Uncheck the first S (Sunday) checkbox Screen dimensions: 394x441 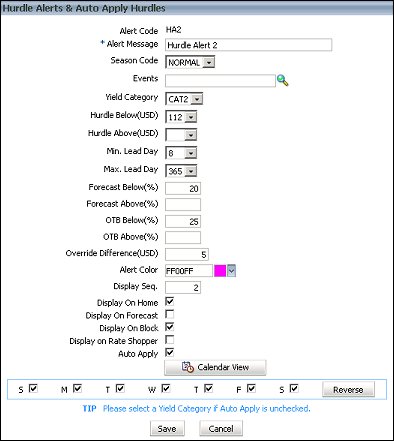33,388
